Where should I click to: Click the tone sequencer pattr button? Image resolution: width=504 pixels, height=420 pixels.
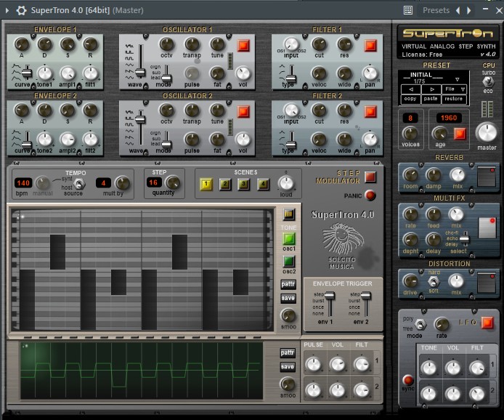pyautogui.click(x=288, y=284)
